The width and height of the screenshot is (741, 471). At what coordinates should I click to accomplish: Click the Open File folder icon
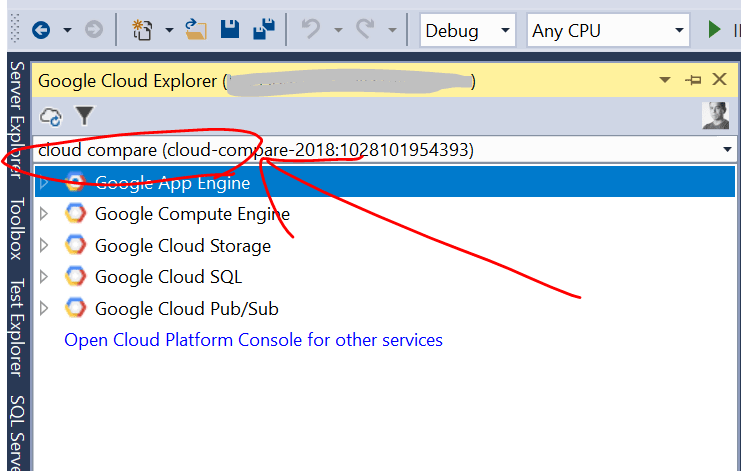[195, 29]
